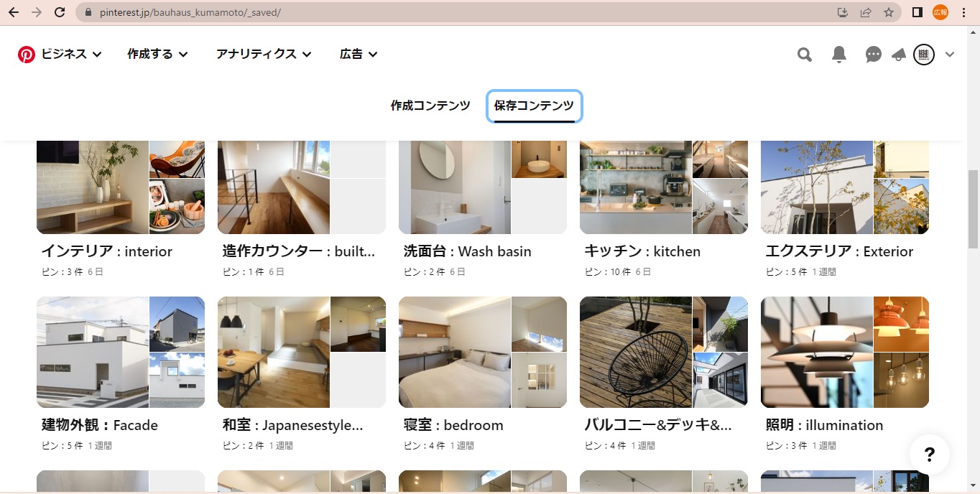
Task: Open the notifications bell icon
Action: click(839, 55)
